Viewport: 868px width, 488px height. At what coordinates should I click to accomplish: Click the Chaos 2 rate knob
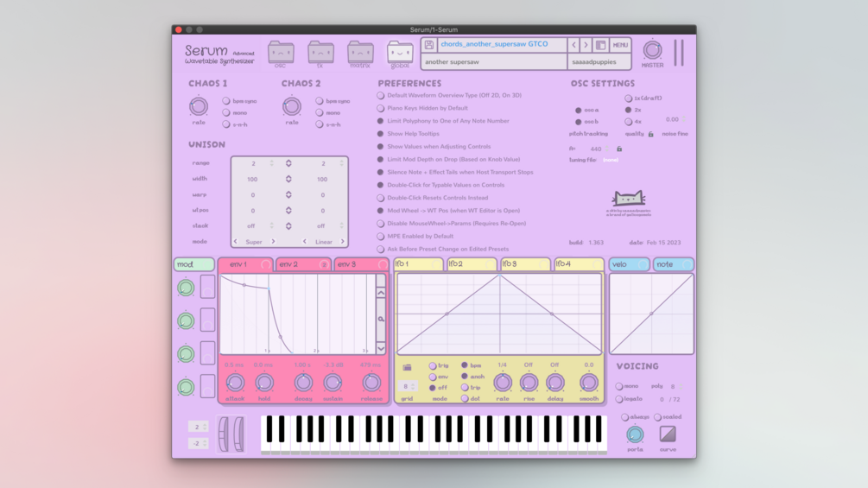[x=292, y=105]
